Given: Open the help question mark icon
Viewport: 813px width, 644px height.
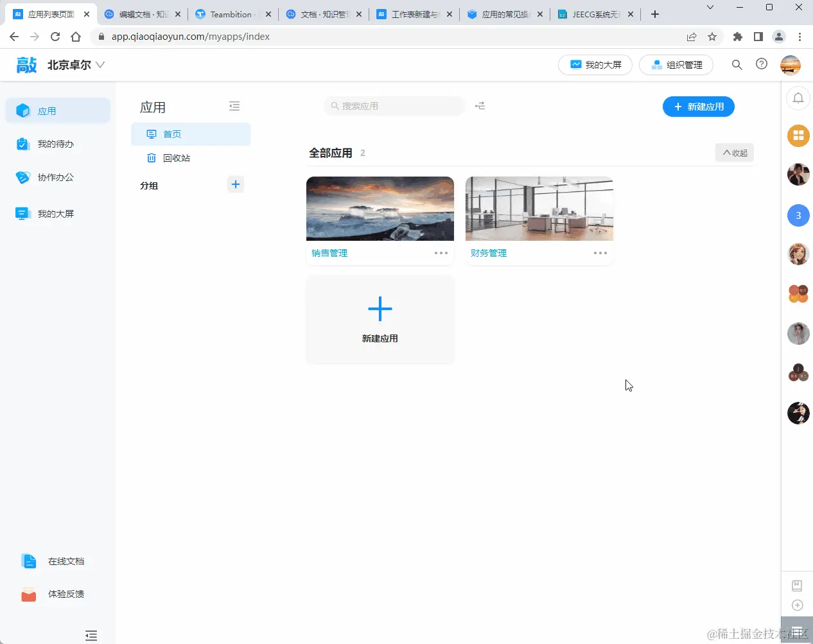Looking at the screenshot, I should pyautogui.click(x=762, y=64).
